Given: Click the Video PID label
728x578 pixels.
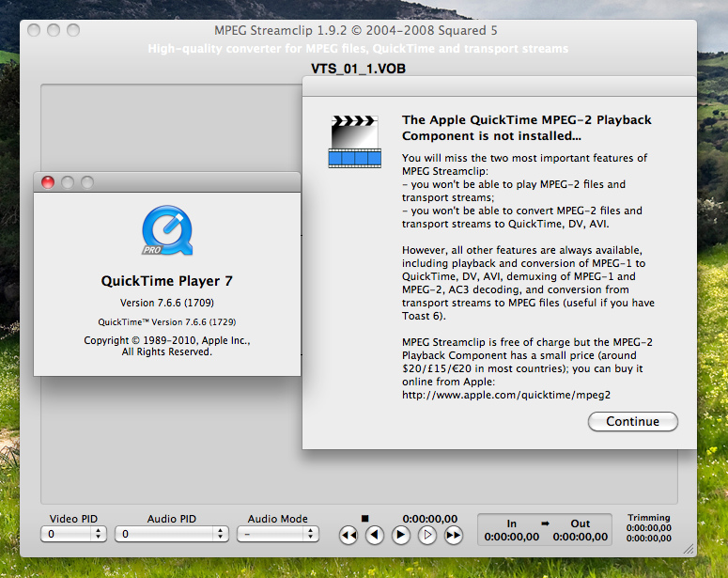Looking at the screenshot, I should point(73,519).
